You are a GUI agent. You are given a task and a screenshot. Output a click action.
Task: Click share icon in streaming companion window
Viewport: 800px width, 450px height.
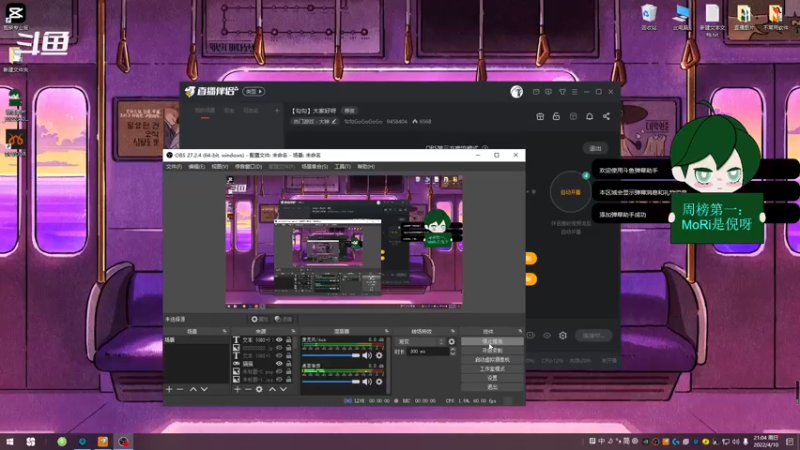[606, 116]
